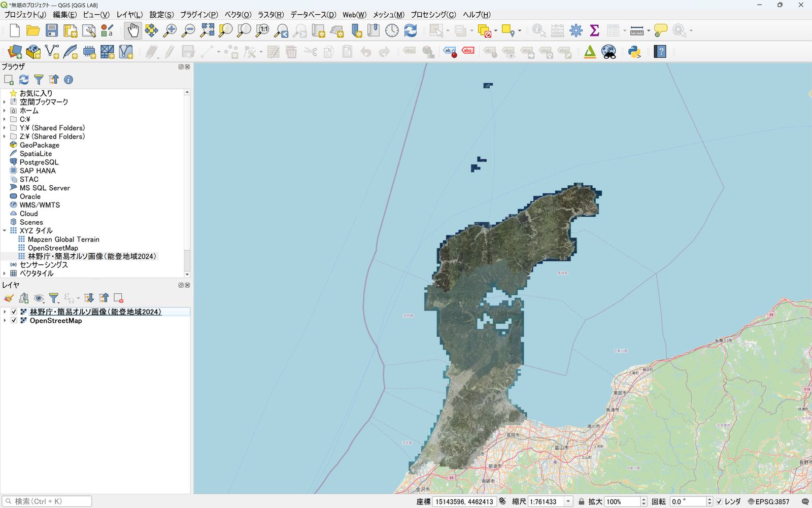Open new print layout icon
The image size is (812, 508).
point(71,30)
